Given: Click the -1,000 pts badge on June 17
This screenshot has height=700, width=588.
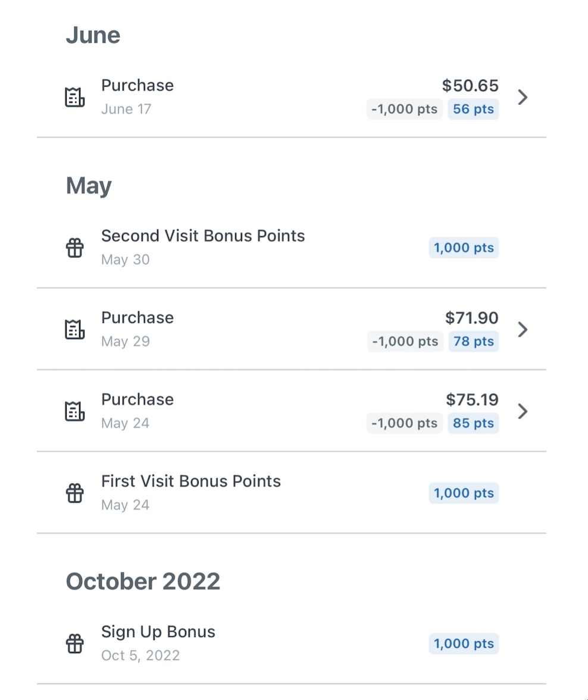Looking at the screenshot, I should pyautogui.click(x=404, y=110).
